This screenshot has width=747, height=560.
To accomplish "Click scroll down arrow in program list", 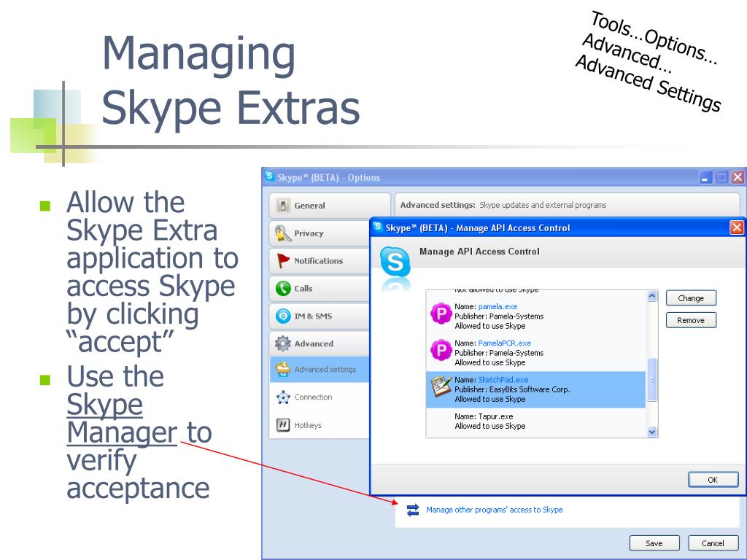I will tap(652, 432).
